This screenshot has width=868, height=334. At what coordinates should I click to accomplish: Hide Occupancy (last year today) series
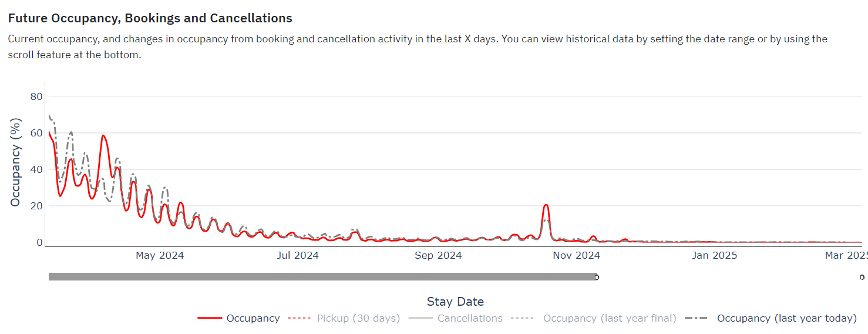[x=787, y=318]
